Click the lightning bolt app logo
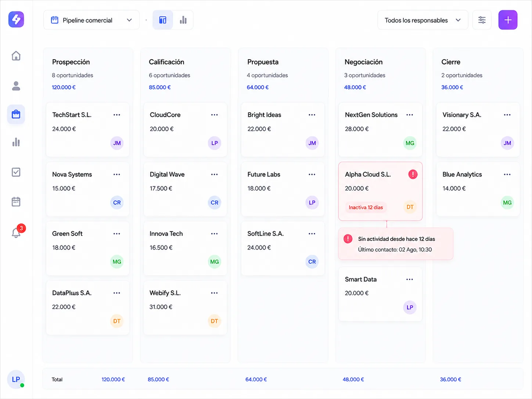 (x=16, y=19)
